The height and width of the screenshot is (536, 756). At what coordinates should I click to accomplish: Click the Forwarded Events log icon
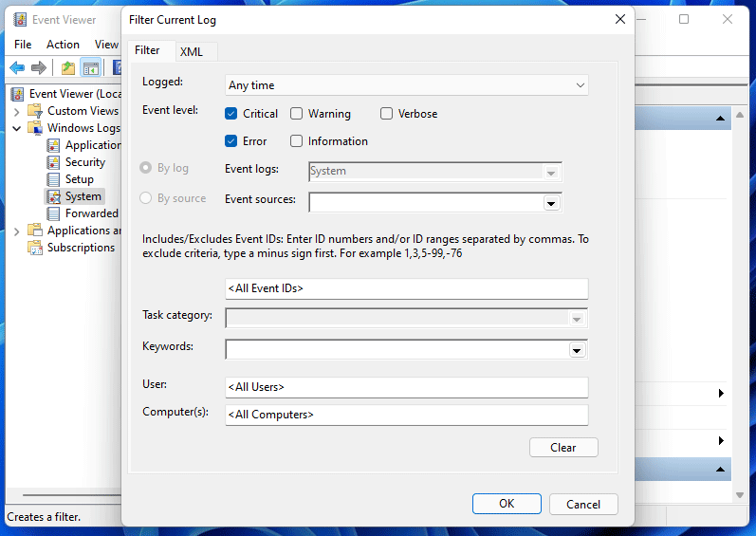point(53,213)
